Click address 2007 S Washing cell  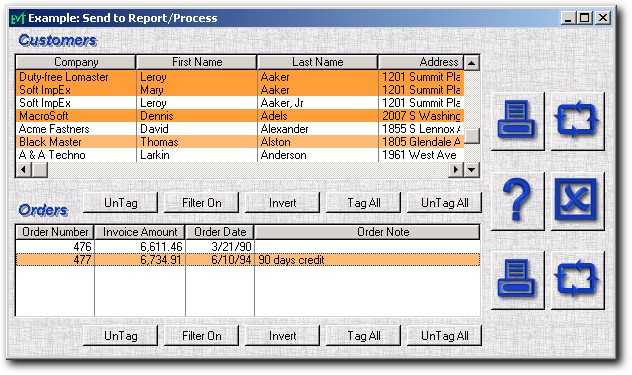point(421,116)
